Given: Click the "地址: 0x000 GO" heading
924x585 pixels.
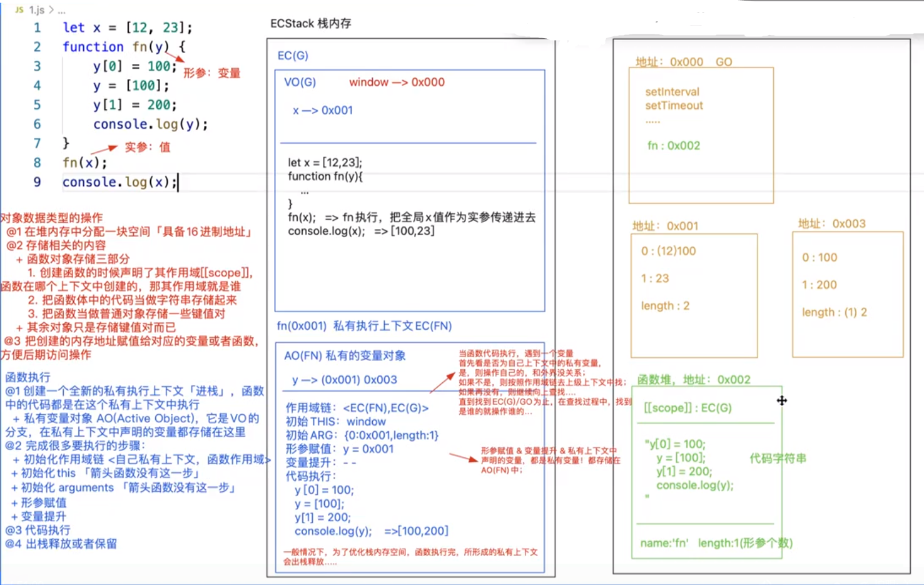Looking at the screenshot, I should (684, 62).
